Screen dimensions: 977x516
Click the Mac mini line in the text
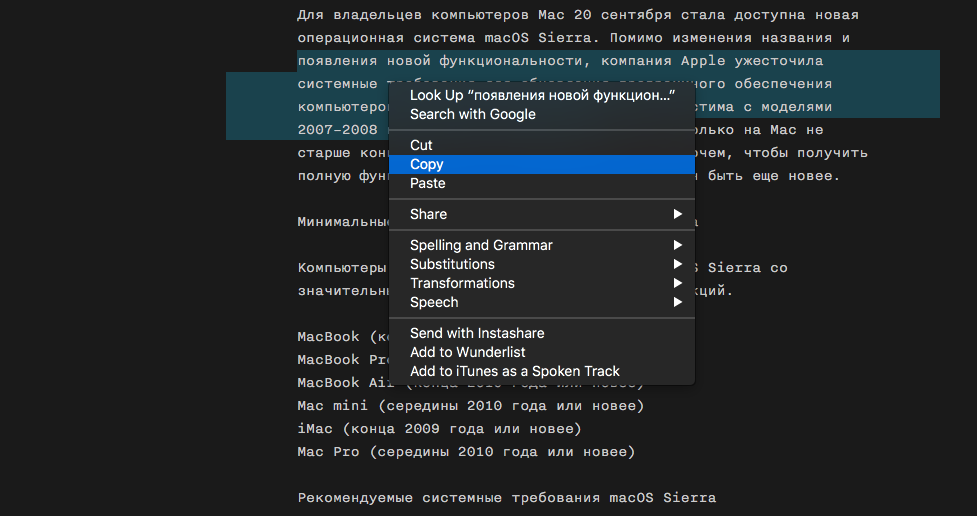coord(470,406)
